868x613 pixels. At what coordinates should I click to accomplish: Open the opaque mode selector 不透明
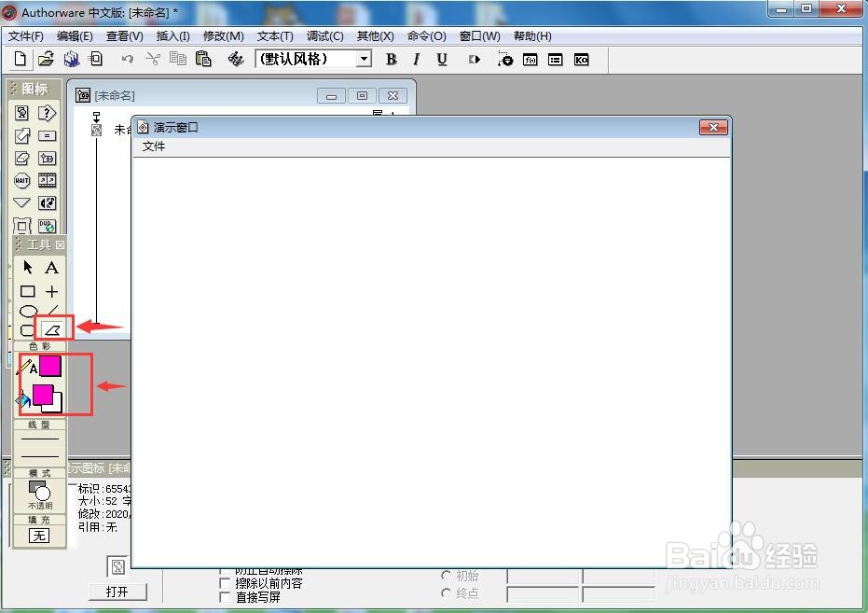pos(39,495)
